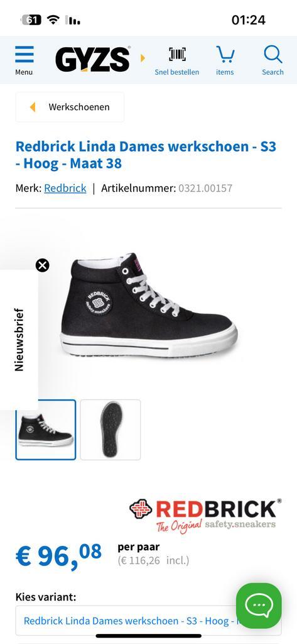This screenshot has height=644, width=297.
Task: Click the yellow arrow beside GYZS logo
Action: (143, 58)
